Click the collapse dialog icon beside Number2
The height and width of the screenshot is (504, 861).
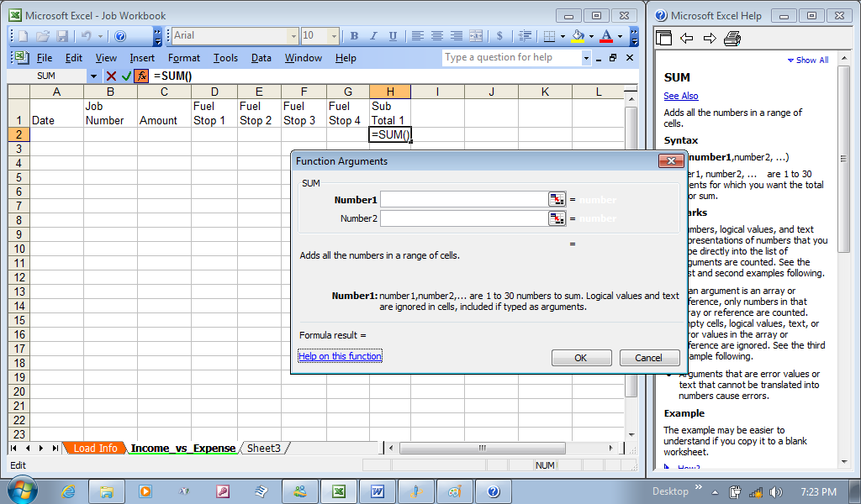pos(557,218)
